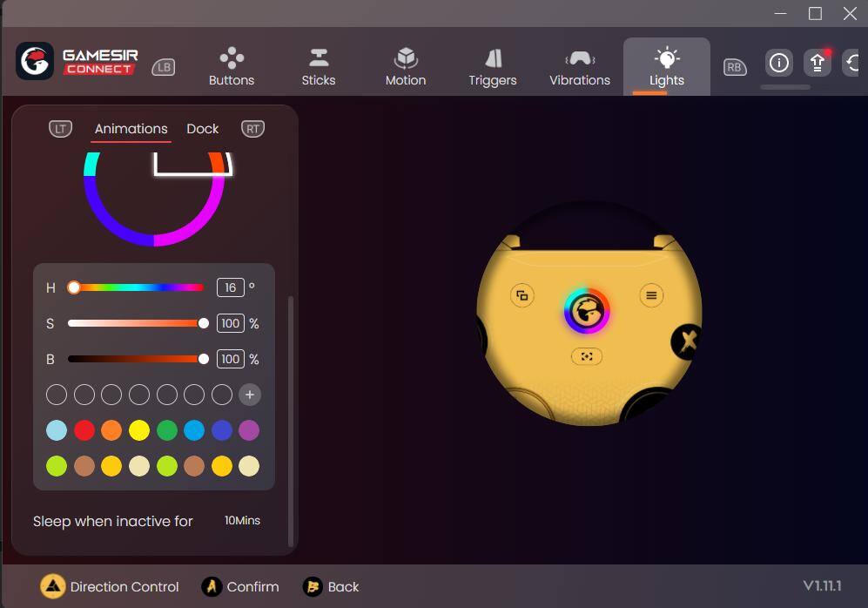Click the X face button on controller

(686, 341)
